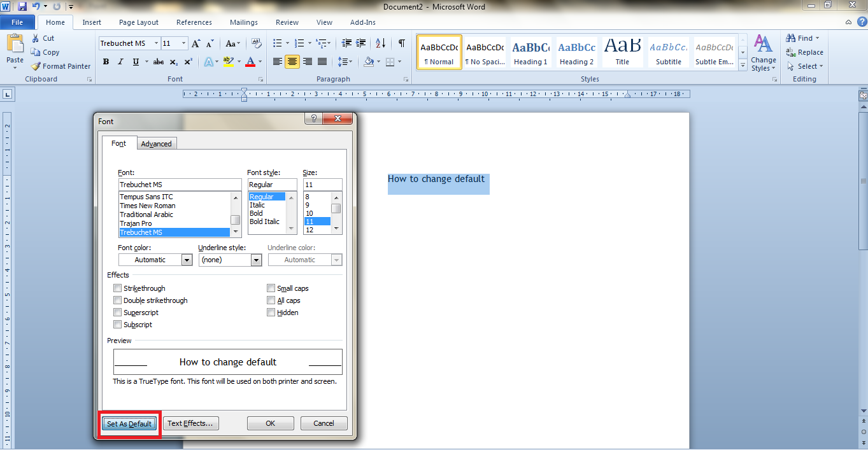
Task: Open the File tab
Action: click(17, 22)
